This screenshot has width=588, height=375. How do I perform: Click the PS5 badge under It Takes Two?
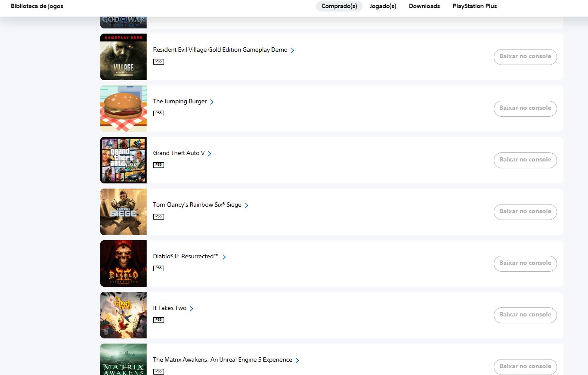point(158,320)
